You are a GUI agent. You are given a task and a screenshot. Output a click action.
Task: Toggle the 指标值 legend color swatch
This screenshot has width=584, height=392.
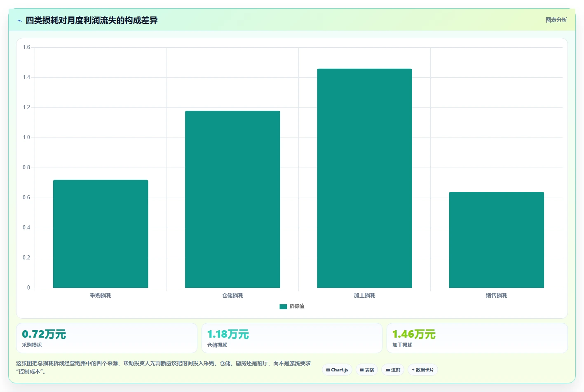(x=283, y=306)
